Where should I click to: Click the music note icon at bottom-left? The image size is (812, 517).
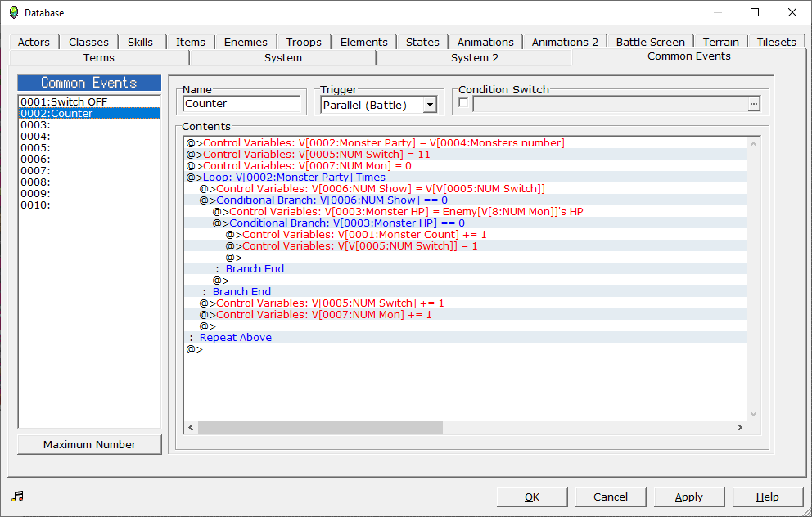tap(18, 497)
